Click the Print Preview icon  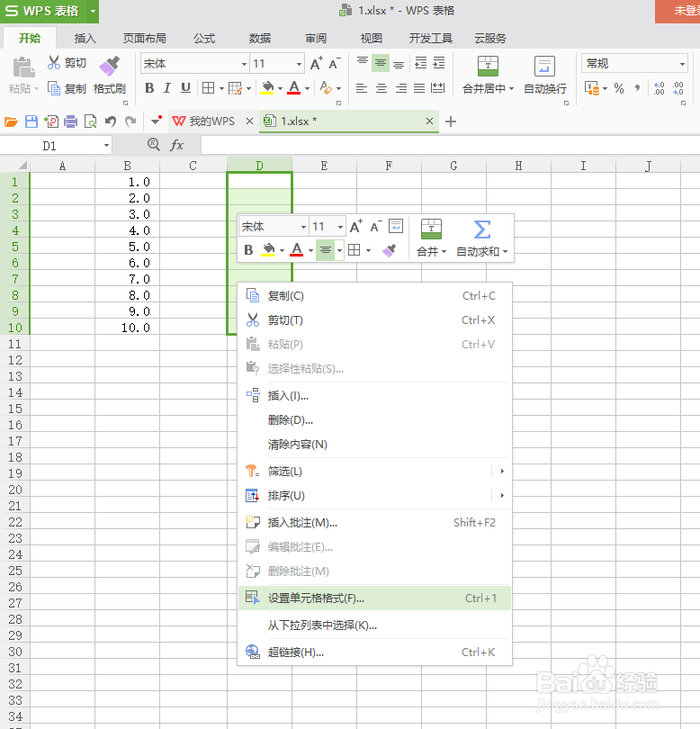[x=90, y=121]
